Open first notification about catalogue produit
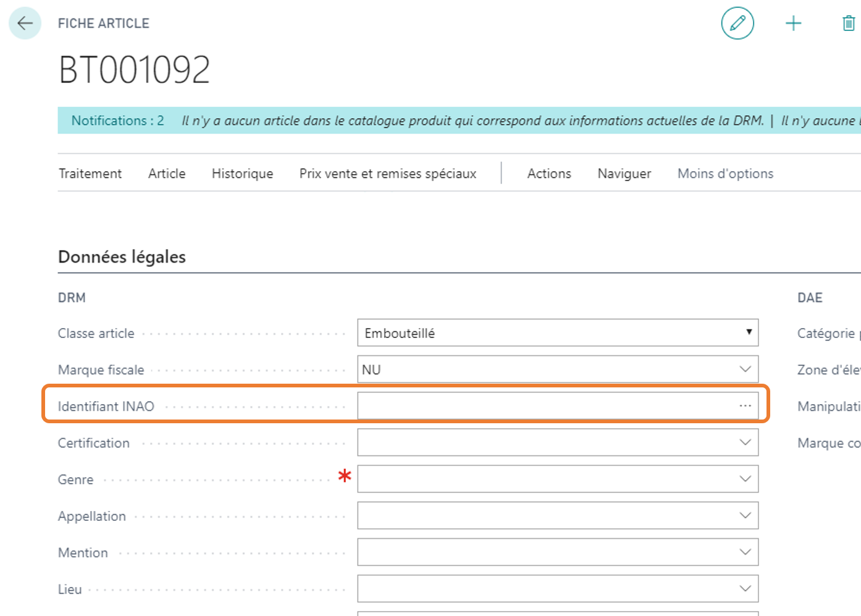 point(472,120)
